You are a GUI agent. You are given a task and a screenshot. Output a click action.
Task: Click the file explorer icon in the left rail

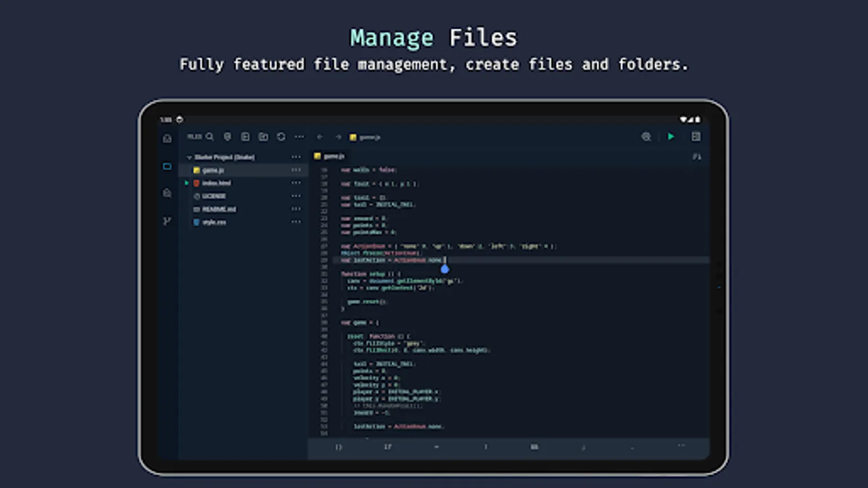(x=167, y=166)
